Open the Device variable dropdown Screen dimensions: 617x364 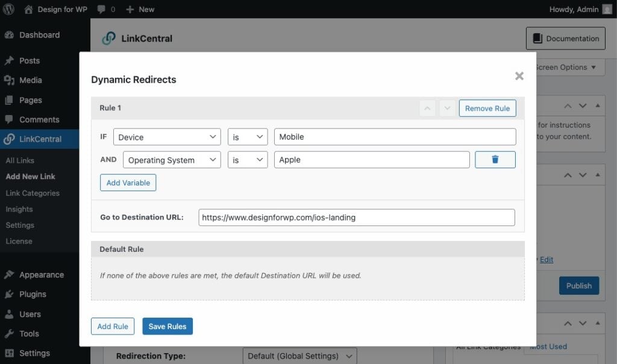coord(167,137)
